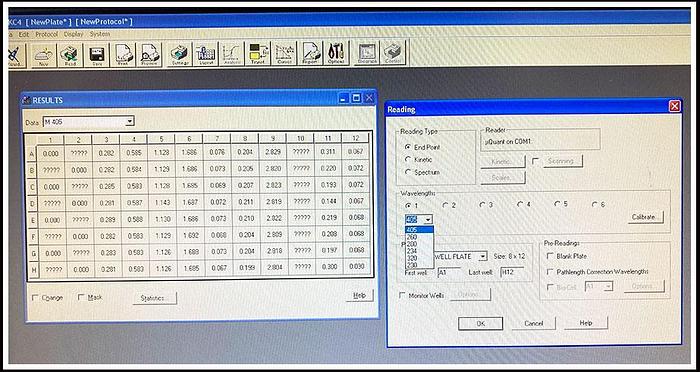Viewport: 700px width, 372px height.
Task: Enable Pathlength Correction Wavelengths checkbox
Action: [550, 272]
